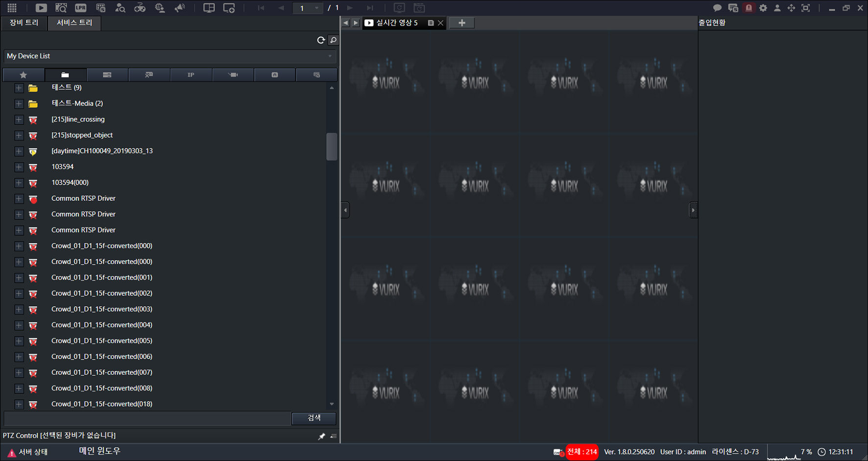
Task: Click the 서버 상태 warning status
Action: click(28, 452)
